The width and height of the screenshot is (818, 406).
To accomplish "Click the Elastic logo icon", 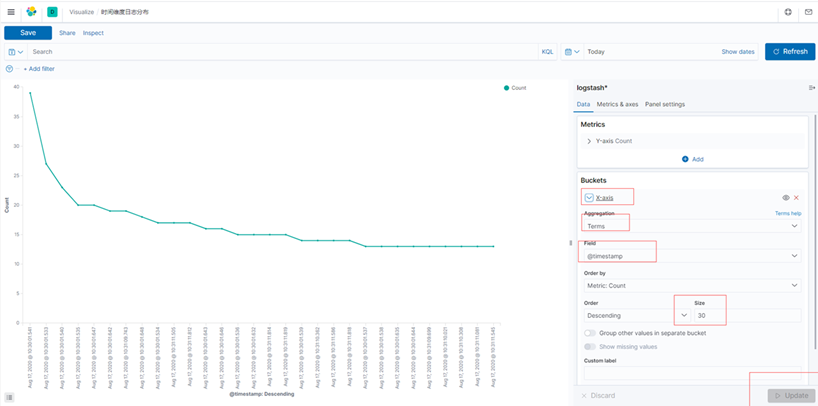I will (31, 11).
